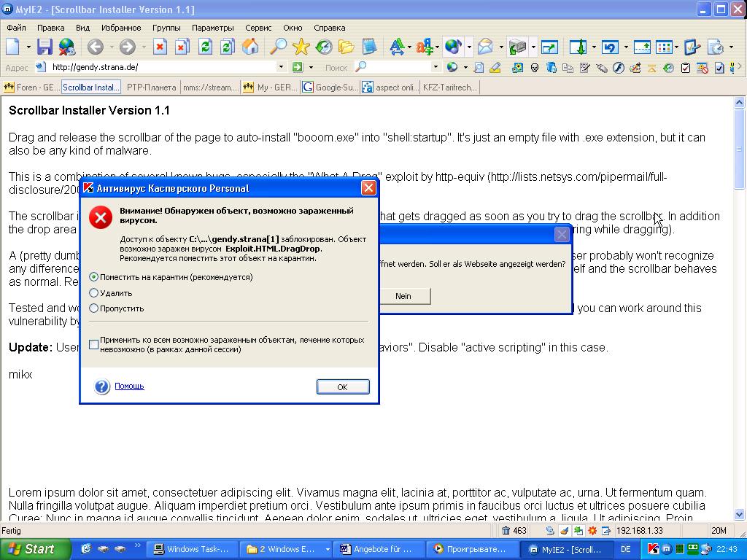Open the Forward button history dropdown
747x560 pixels.
pos(144,47)
